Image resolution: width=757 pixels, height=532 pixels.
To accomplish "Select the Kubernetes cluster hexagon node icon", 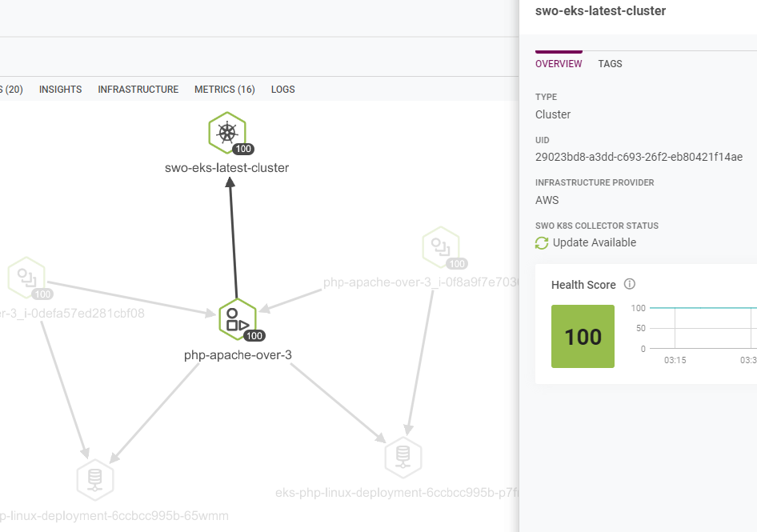I will 227,132.
